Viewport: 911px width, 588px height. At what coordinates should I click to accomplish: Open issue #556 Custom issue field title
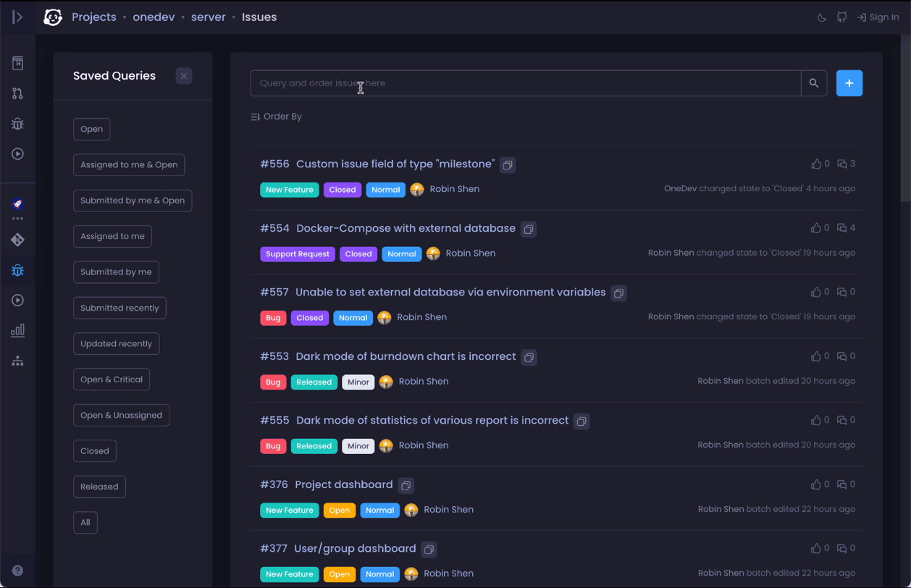tap(395, 164)
